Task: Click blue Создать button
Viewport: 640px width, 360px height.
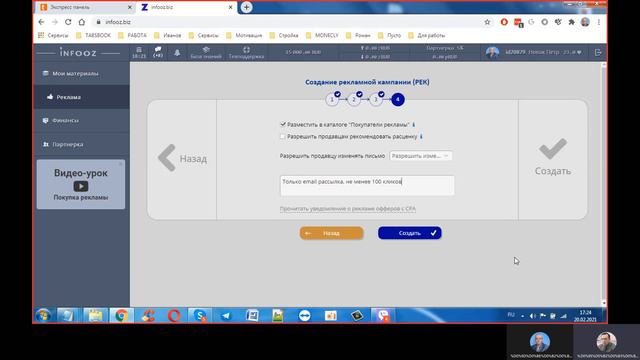Action: [409, 233]
